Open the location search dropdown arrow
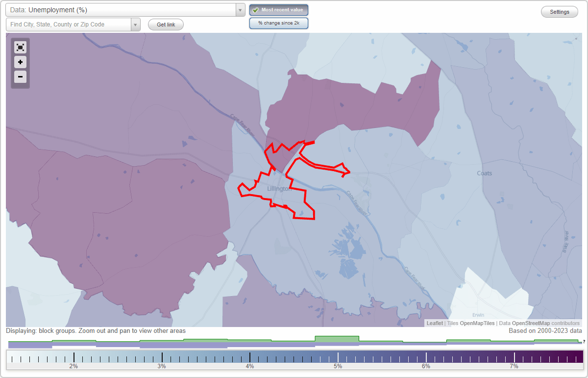The image size is (588, 378). click(x=136, y=24)
